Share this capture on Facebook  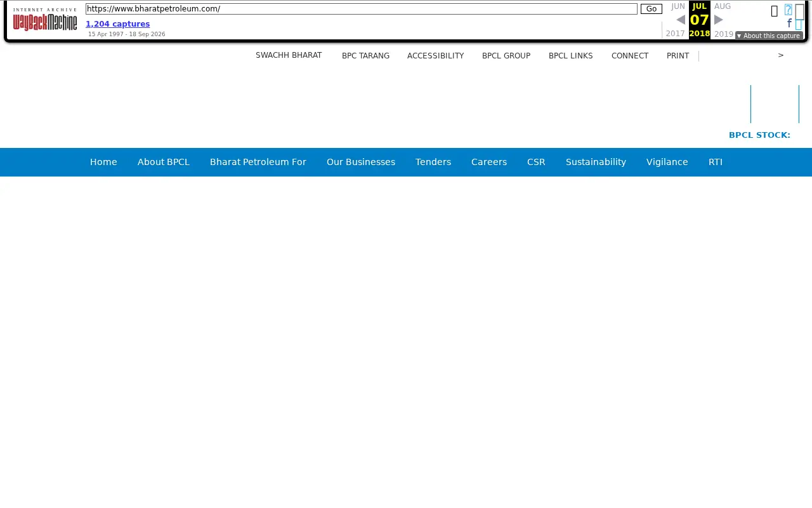(789, 23)
